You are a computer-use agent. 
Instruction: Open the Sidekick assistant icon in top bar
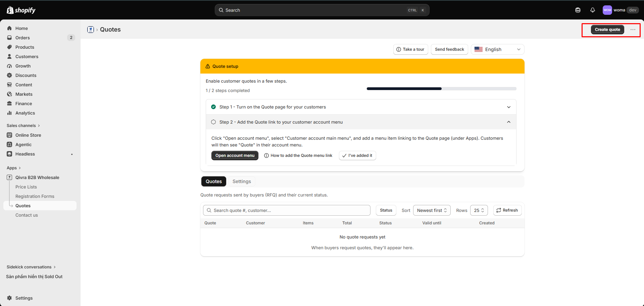(578, 10)
